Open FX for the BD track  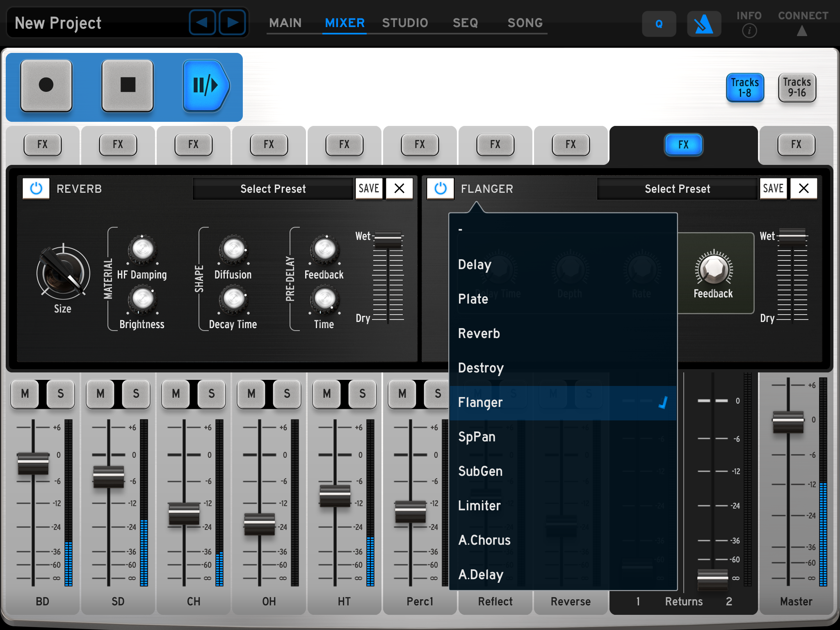(x=43, y=144)
